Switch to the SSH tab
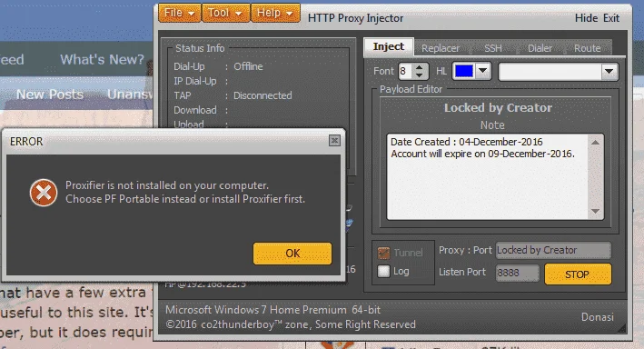Screen dimensions: 644x349 [x=493, y=48]
